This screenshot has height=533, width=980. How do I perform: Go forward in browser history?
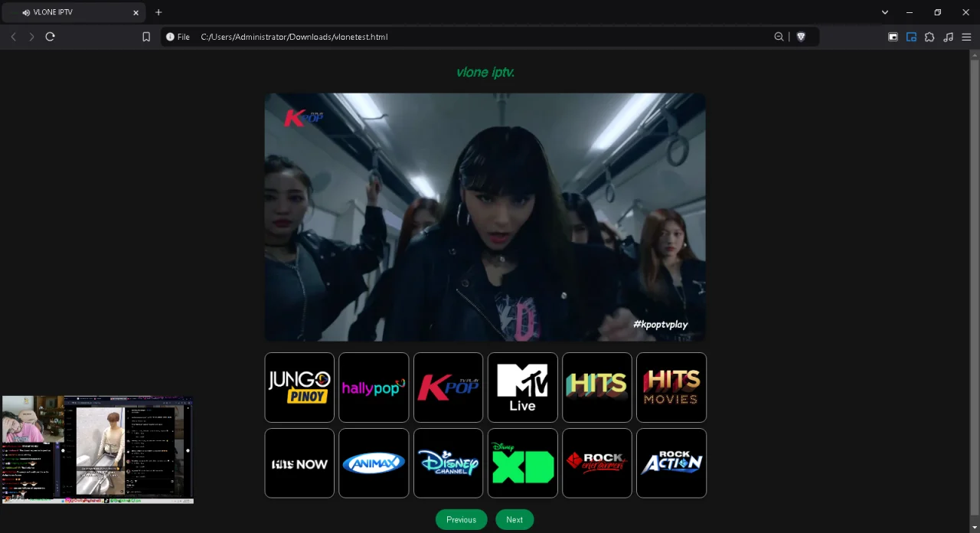coord(31,37)
